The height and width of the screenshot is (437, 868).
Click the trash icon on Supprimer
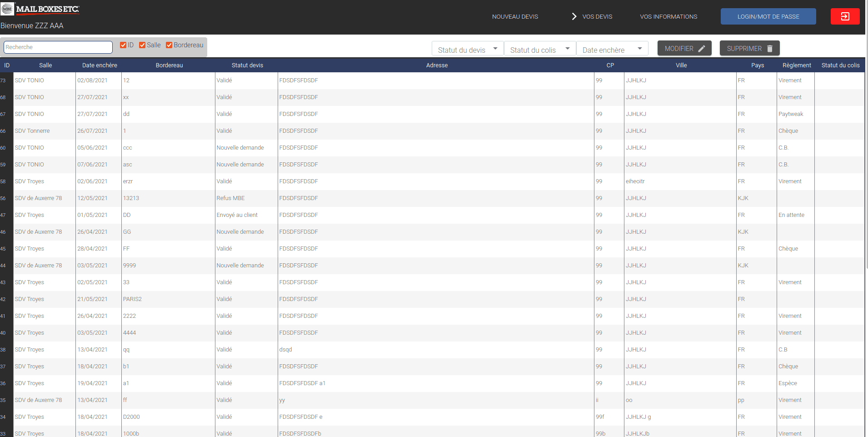tap(770, 49)
